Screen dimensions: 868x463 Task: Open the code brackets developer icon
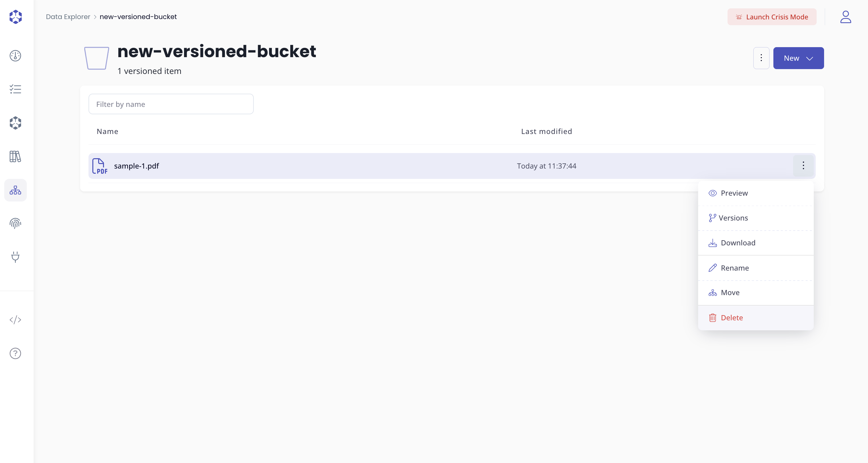tap(15, 320)
